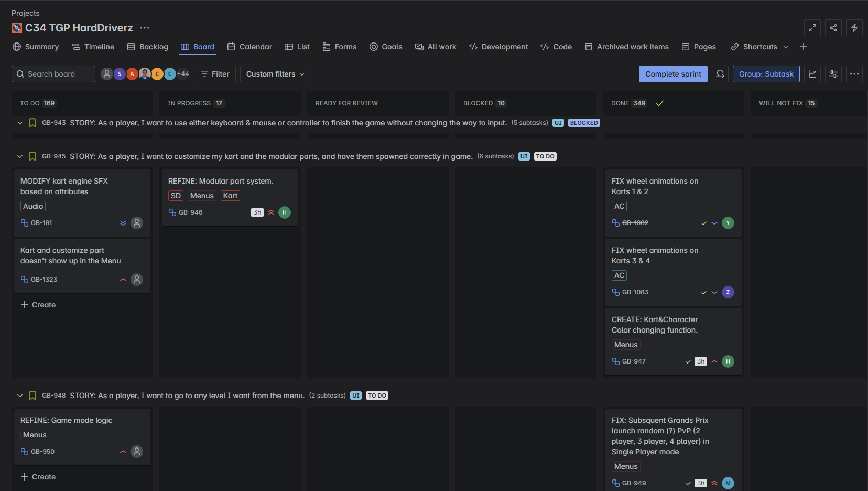Open the sprint insights chart icon
Screen dimensions: 868x491
pos(812,74)
